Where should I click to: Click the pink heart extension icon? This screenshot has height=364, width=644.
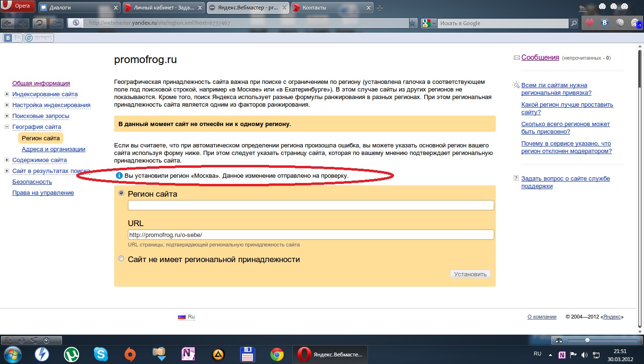click(589, 23)
